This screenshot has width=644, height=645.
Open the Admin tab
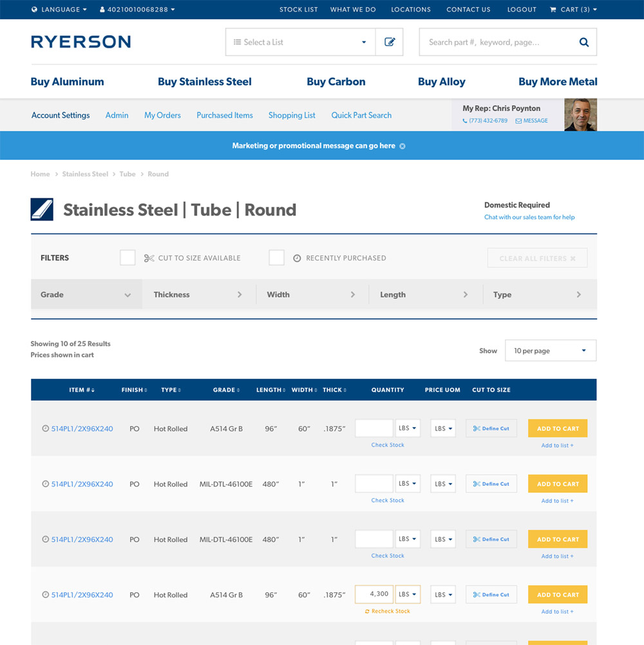(117, 115)
